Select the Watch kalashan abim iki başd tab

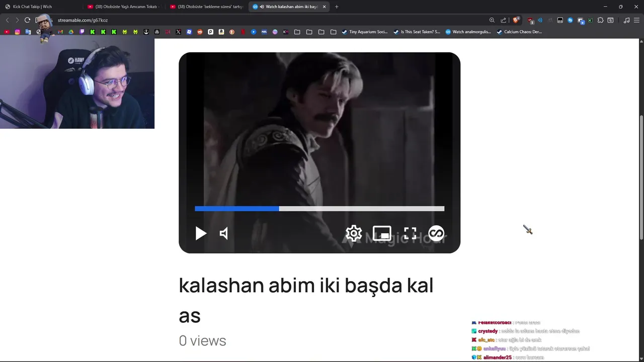pos(289,7)
